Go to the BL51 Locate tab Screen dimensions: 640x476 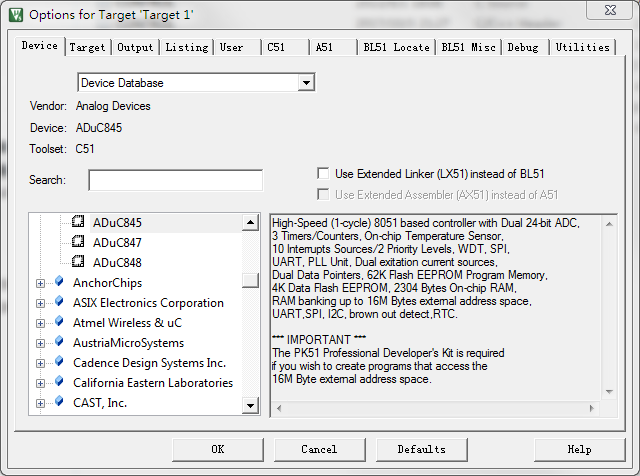(x=396, y=47)
